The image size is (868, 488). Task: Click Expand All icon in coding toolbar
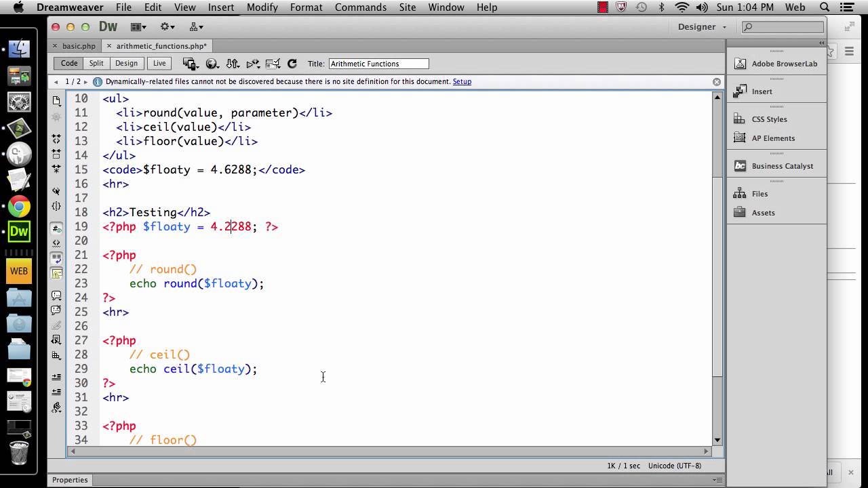pos(56,169)
